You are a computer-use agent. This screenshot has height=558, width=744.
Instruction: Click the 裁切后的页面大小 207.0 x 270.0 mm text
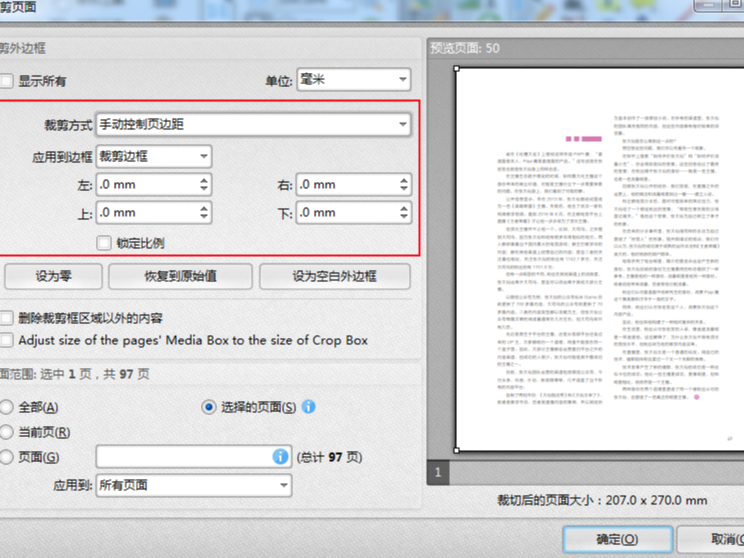click(602, 500)
